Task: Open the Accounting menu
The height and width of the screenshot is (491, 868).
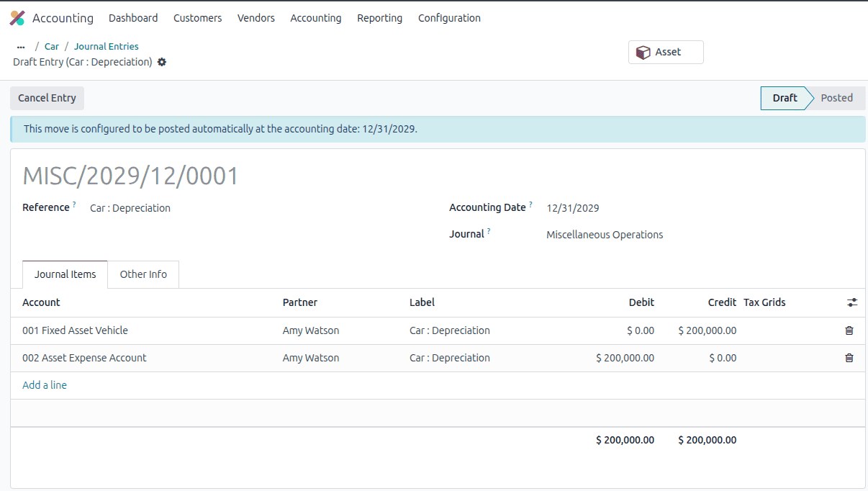Action: point(315,18)
